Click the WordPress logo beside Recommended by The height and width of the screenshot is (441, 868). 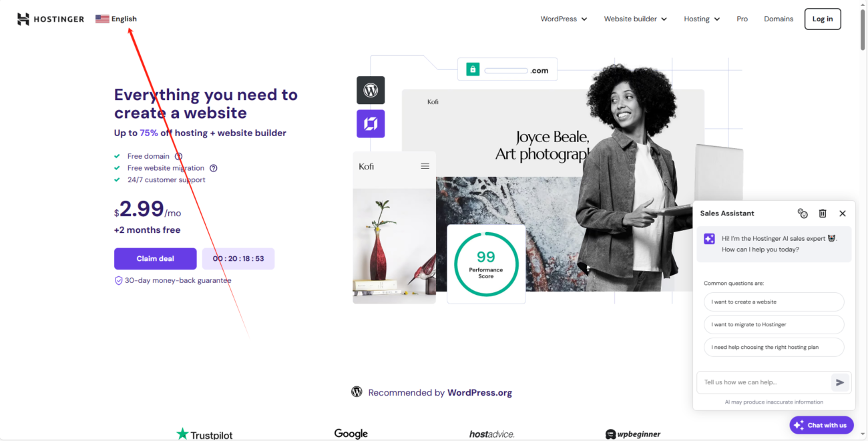[357, 392]
